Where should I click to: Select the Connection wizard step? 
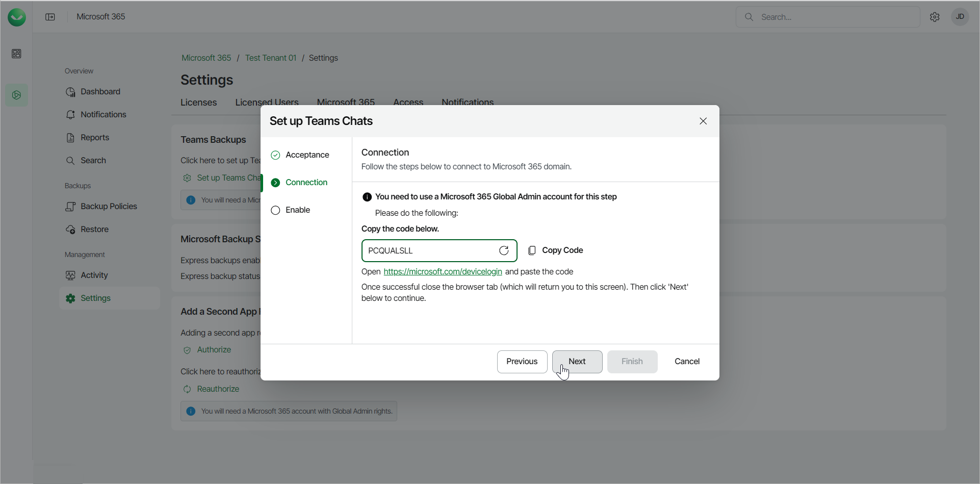coord(306,183)
